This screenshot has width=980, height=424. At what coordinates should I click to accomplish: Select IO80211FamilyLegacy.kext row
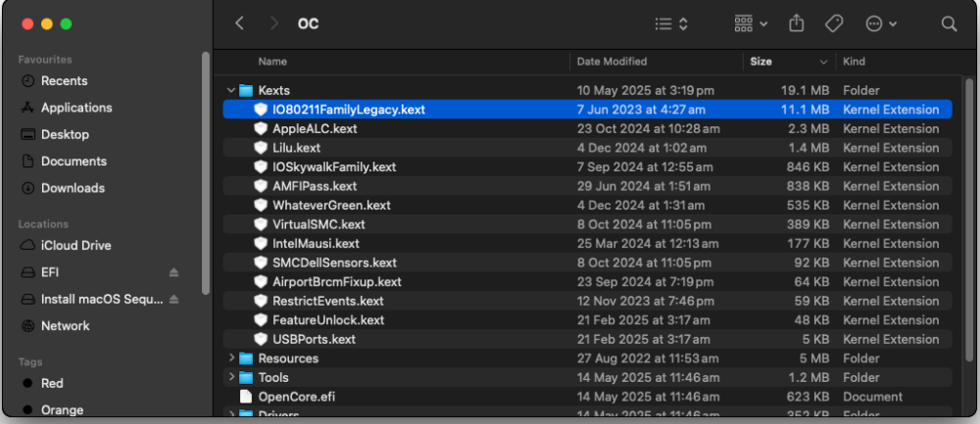click(587, 110)
